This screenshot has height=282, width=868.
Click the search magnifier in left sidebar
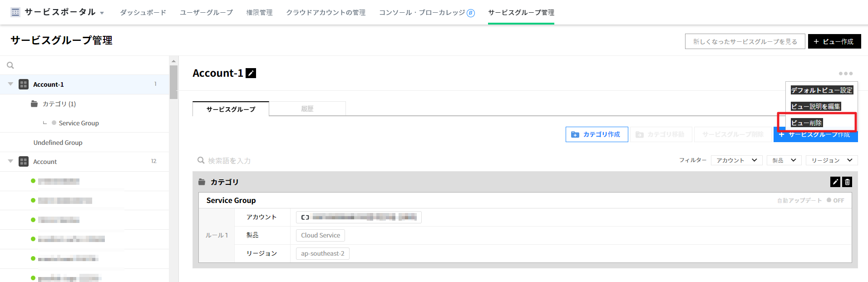10,65
